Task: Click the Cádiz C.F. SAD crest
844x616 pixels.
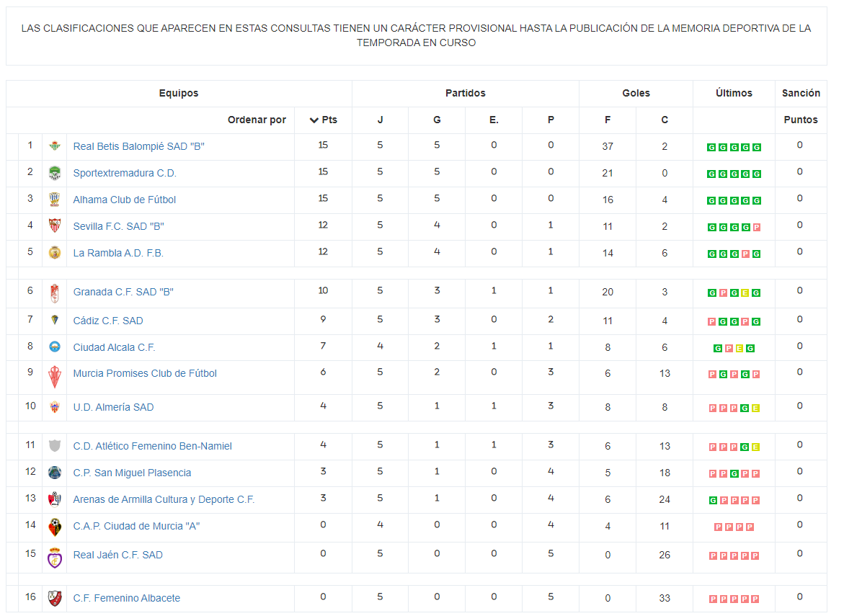Action: pos(54,320)
